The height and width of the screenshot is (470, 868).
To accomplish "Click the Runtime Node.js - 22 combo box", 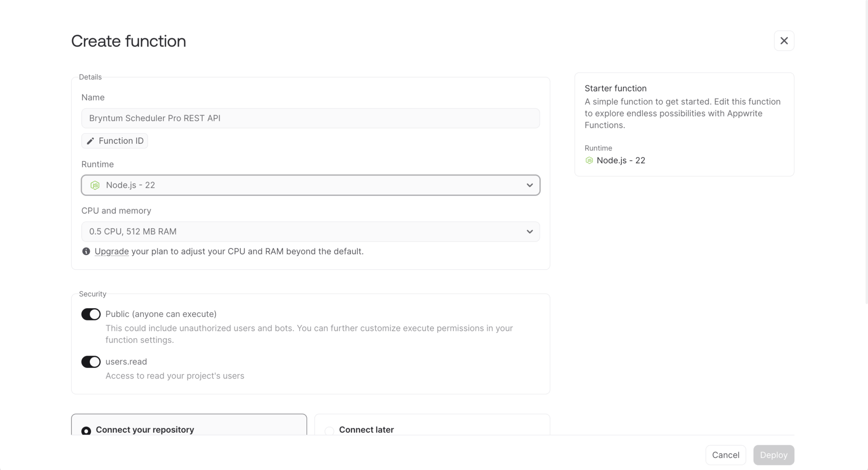I will (x=310, y=185).
